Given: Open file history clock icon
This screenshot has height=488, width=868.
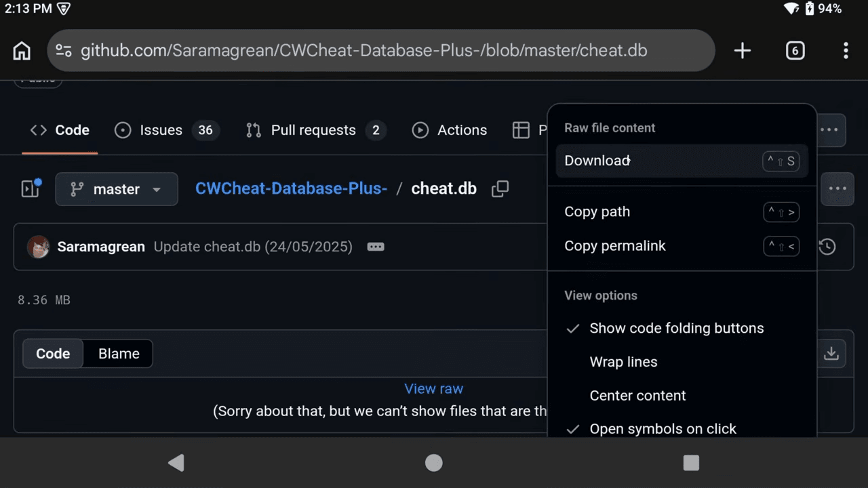Looking at the screenshot, I should pyautogui.click(x=827, y=247).
